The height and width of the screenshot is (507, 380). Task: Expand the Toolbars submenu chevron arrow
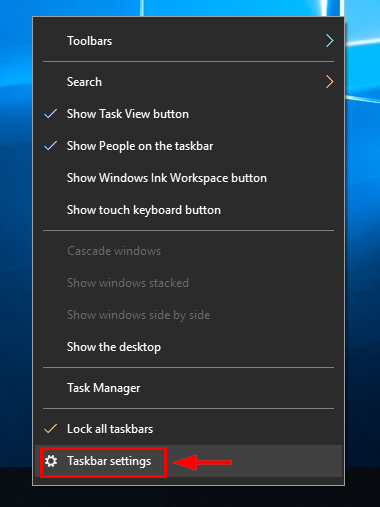329,41
